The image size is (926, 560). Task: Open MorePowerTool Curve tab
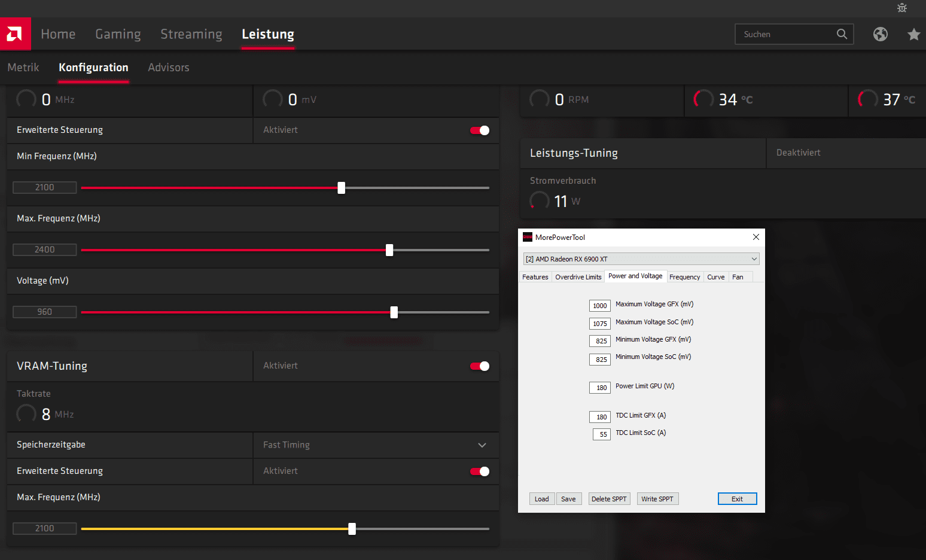point(715,277)
